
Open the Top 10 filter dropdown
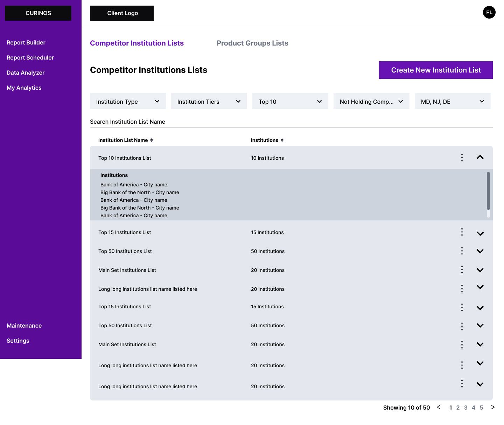click(x=290, y=101)
